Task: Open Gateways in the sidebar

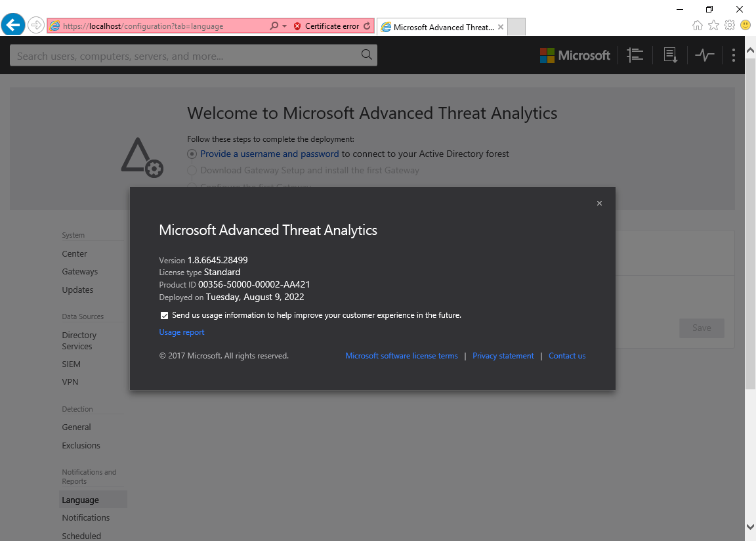Action: point(79,271)
